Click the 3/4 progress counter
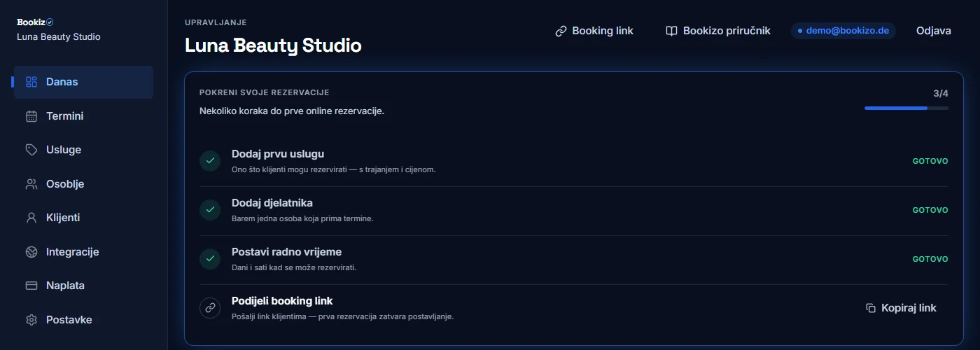Image resolution: width=980 pixels, height=350 pixels. [x=941, y=93]
